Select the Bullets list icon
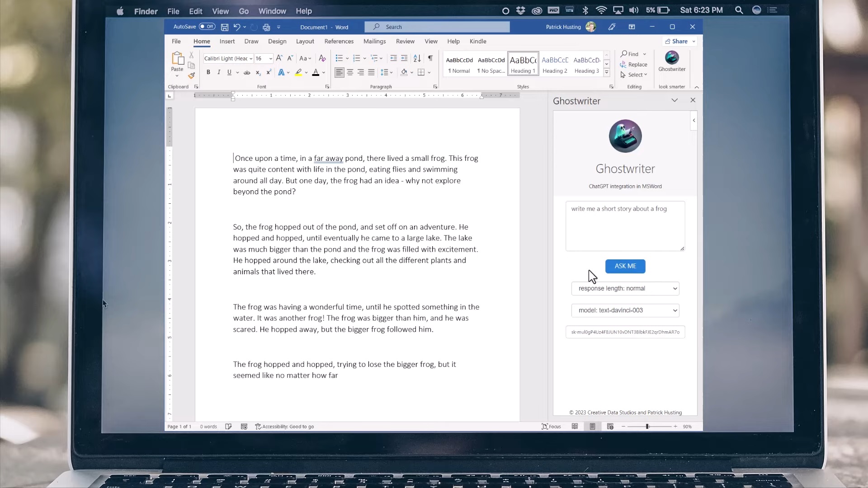 pos(339,57)
